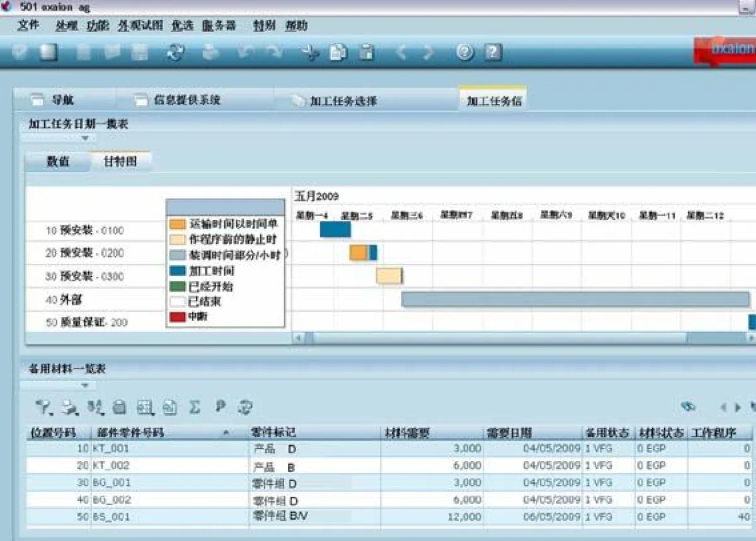
Task: Open the 信息提供系统 tab
Action: pyautogui.click(x=186, y=100)
